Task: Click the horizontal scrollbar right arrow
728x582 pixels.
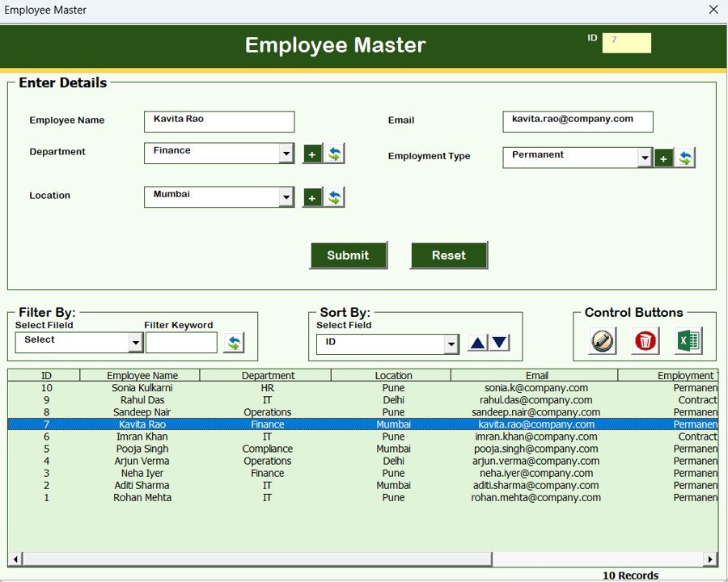Action: (710, 559)
